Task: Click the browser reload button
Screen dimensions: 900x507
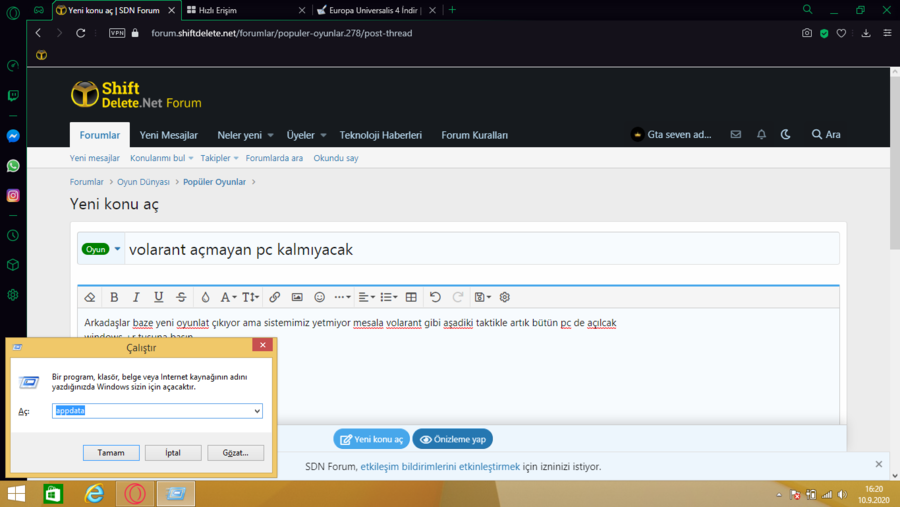Action: 80,33
